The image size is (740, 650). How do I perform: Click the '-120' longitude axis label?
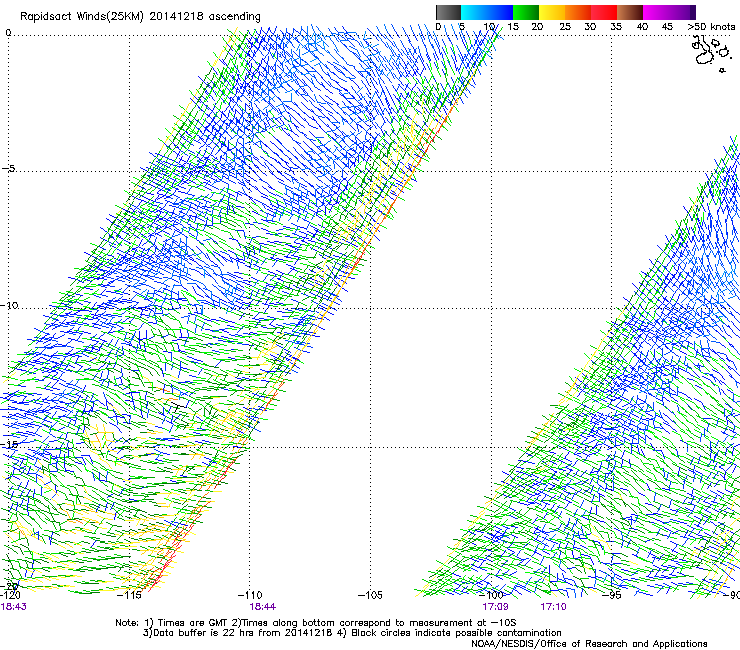(x=10, y=595)
